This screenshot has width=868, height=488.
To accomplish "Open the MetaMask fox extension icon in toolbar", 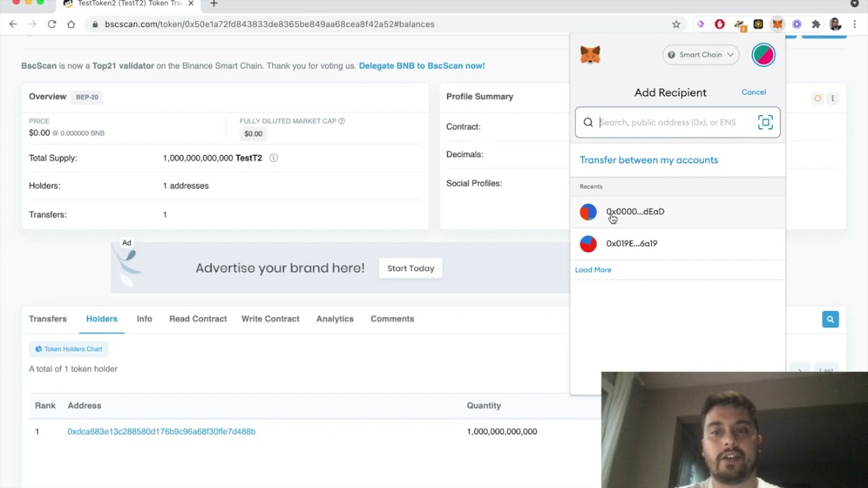I will [x=777, y=24].
